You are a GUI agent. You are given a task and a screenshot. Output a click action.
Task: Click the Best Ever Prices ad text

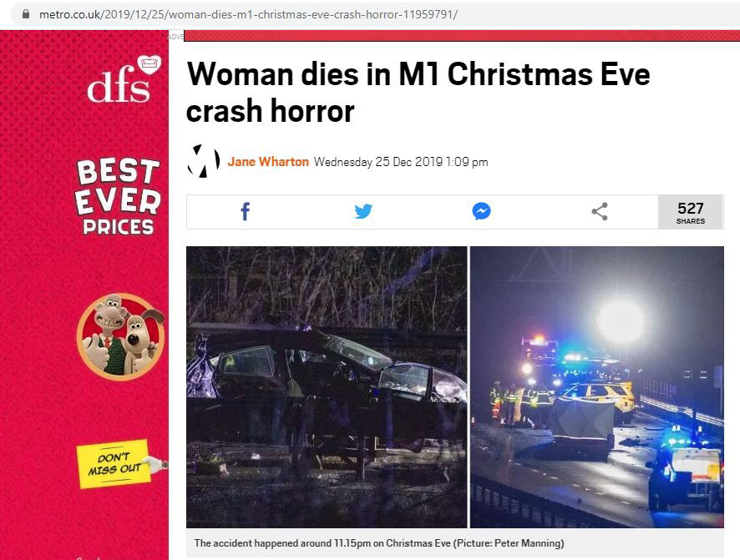[x=118, y=198]
